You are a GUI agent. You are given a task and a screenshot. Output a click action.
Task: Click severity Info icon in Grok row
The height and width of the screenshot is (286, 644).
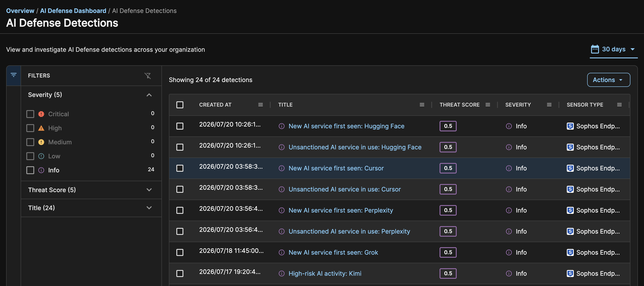509,252
